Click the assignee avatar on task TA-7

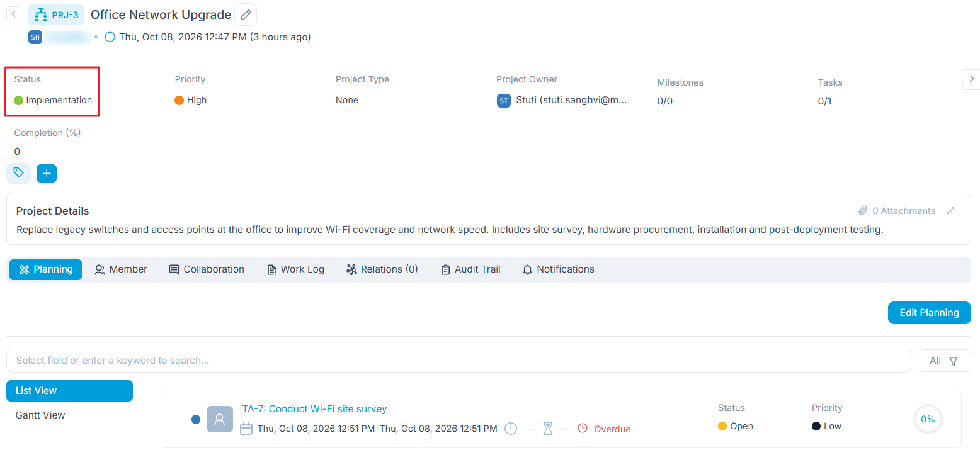[220, 419]
